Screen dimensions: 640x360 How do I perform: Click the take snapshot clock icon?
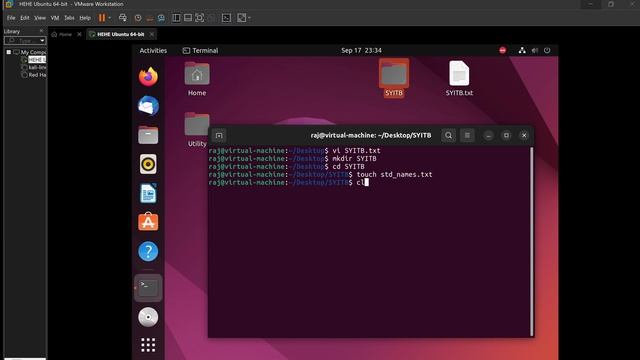pos(138,18)
